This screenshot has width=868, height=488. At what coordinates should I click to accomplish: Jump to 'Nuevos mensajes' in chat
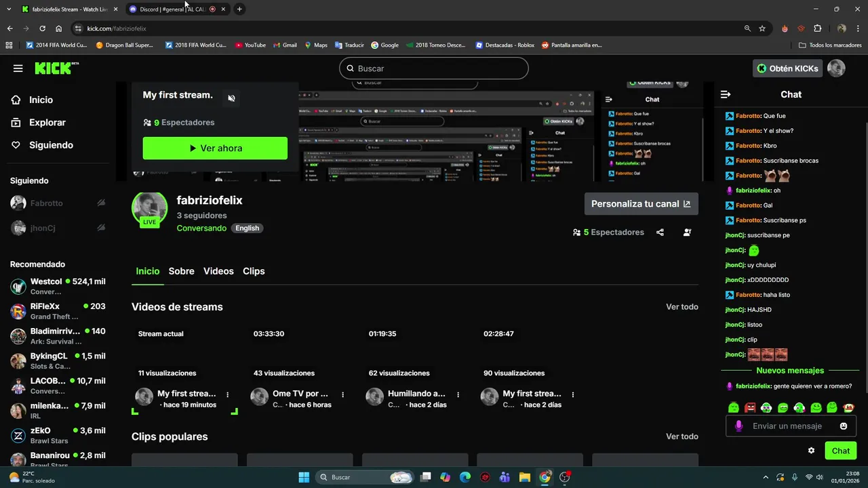pos(790,371)
